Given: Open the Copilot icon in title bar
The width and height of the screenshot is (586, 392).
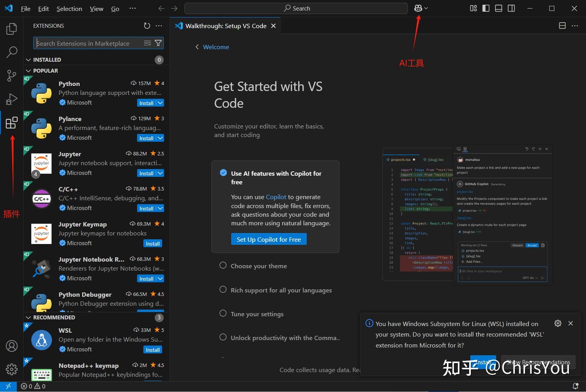Looking at the screenshot, I should 418,8.
